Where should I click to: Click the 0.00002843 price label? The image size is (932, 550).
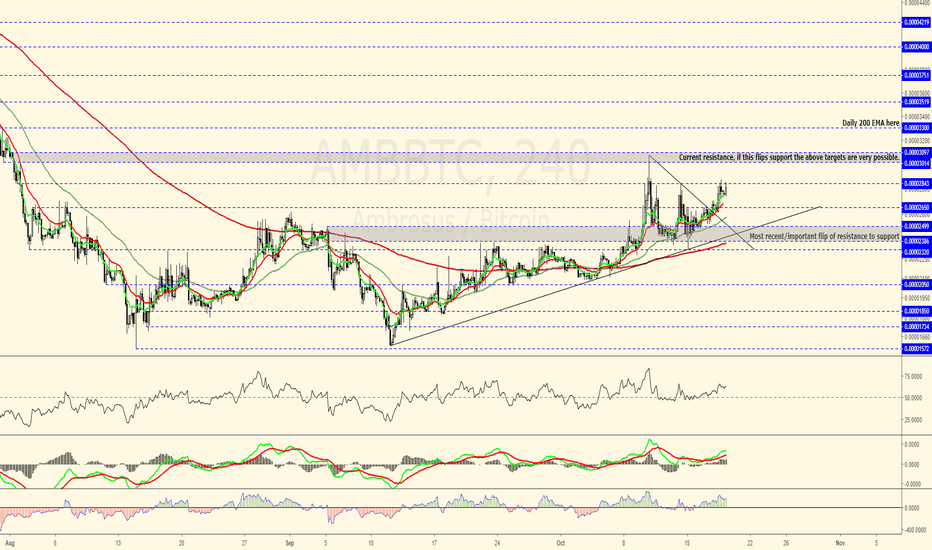pyautogui.click(x=916, y=184)
